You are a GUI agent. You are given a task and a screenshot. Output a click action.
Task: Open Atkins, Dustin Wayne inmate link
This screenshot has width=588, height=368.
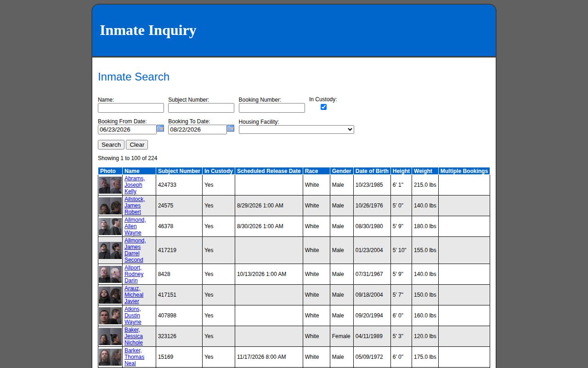(133, 316)
